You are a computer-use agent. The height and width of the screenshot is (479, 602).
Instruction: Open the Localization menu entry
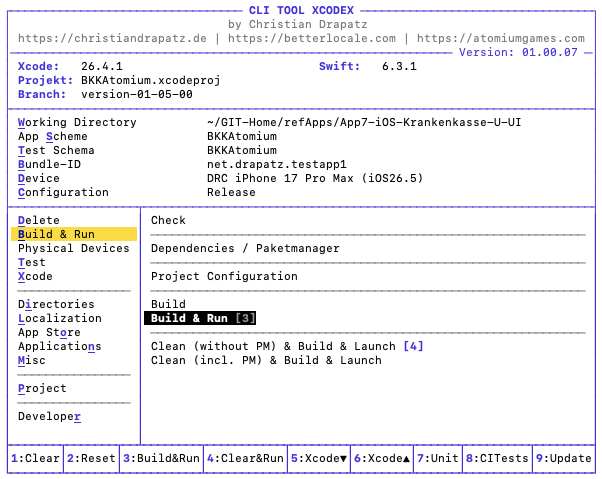pos(60,318)
